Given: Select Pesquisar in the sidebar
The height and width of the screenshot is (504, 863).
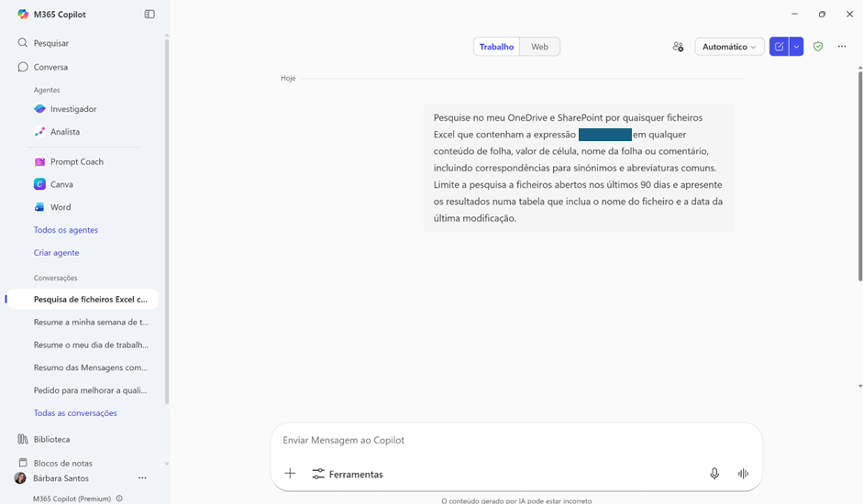Looking at the screenshot, I should [x=50, y=43].
